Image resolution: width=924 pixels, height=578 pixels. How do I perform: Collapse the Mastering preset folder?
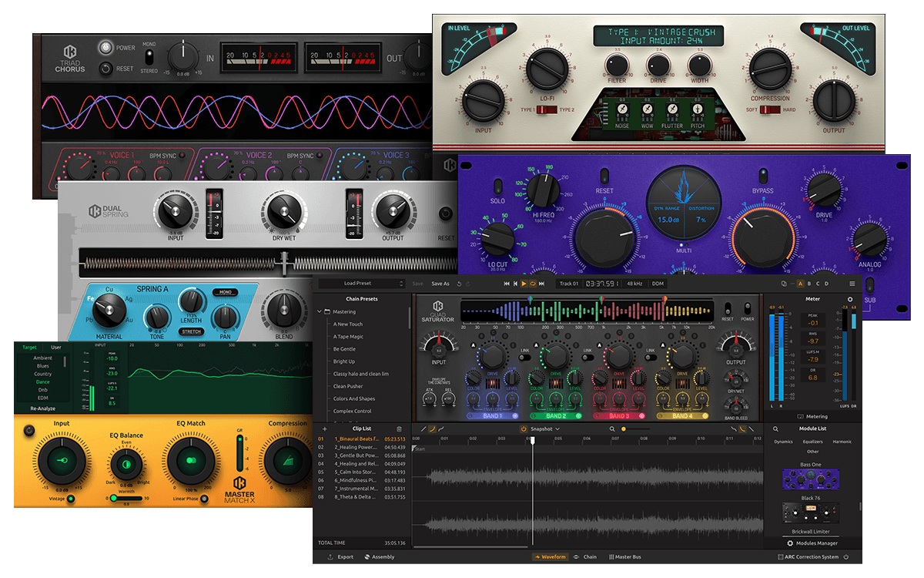click(x=319, y=312)
